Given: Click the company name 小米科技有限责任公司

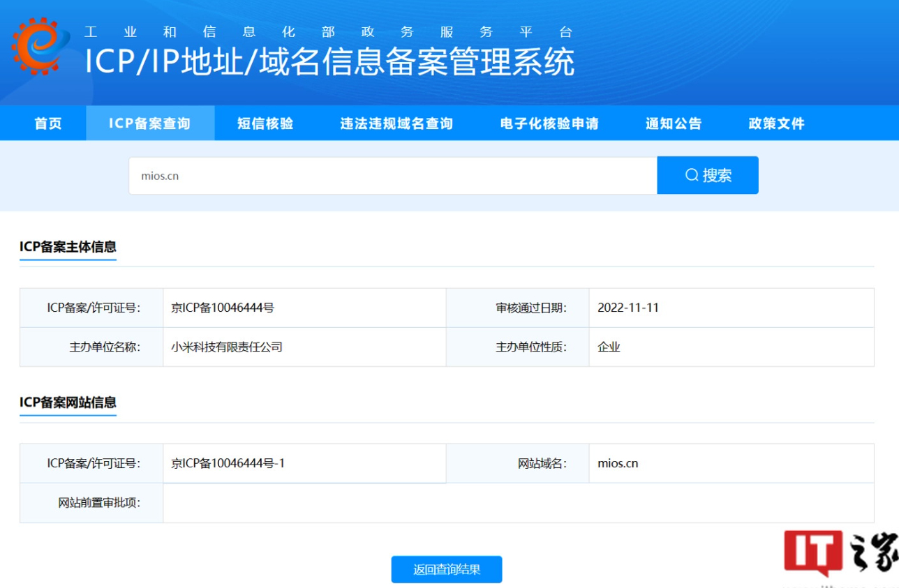Looking at the screenshot, I should (x=227, y=347).
